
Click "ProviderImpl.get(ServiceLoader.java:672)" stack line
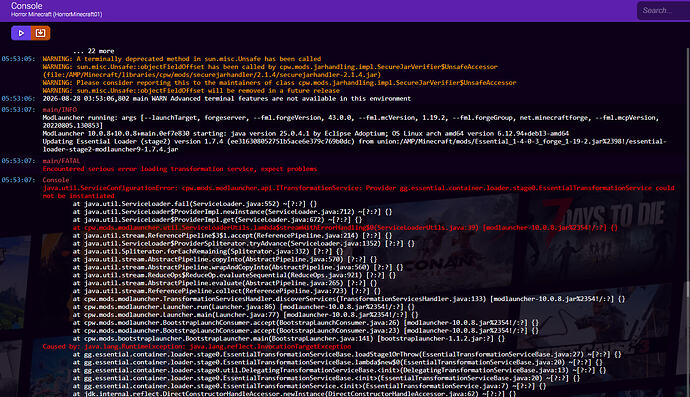point(217,220)
